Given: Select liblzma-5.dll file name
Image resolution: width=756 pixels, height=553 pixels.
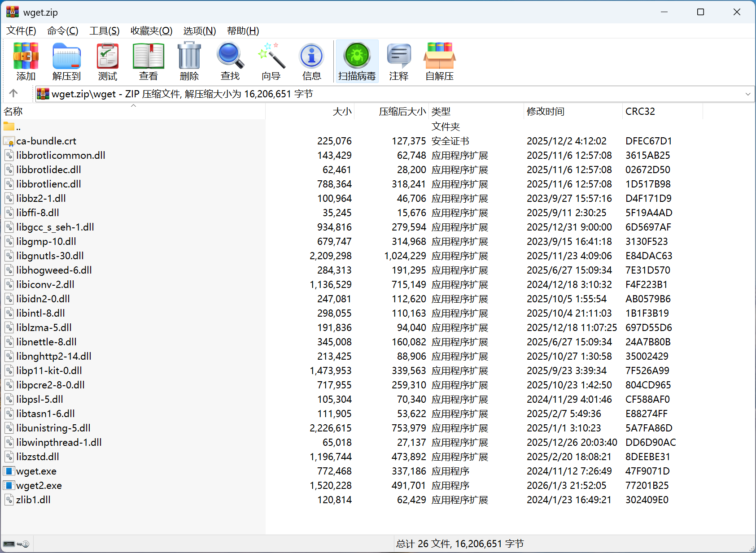Looking at the screenshot, I should 44,327.
